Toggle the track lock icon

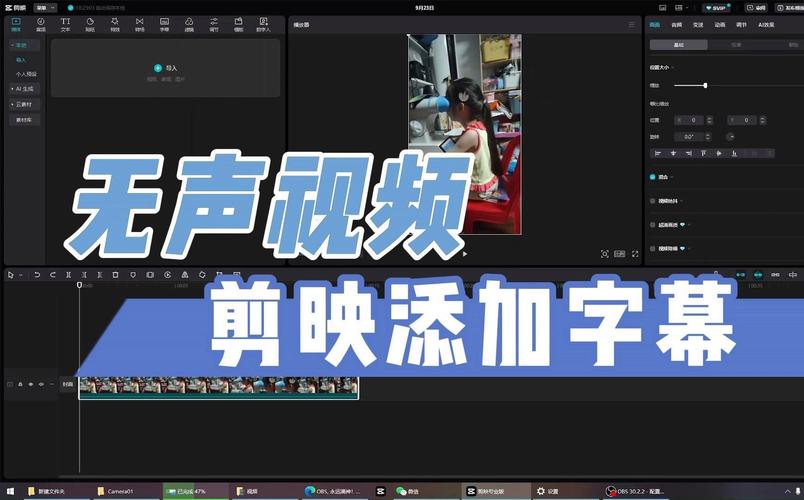(21, 384)
